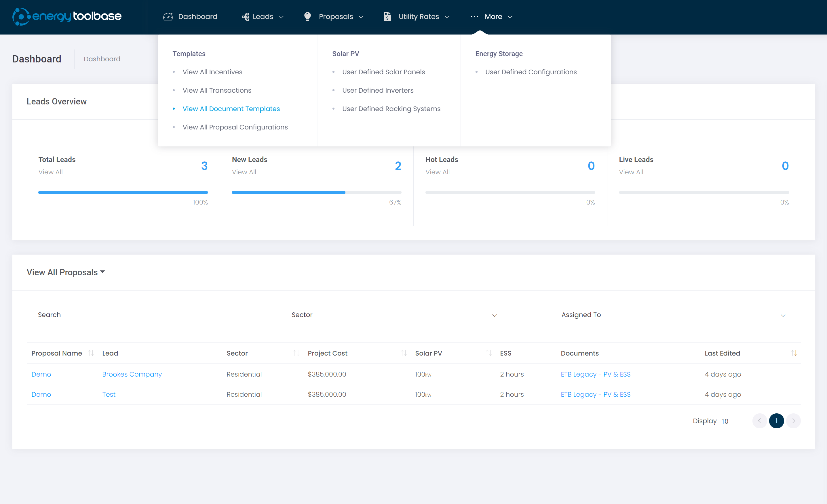This screenshot has width=827, height=504.
Task: Collapse the More menu chevron
Action: (x=510, y=17)
